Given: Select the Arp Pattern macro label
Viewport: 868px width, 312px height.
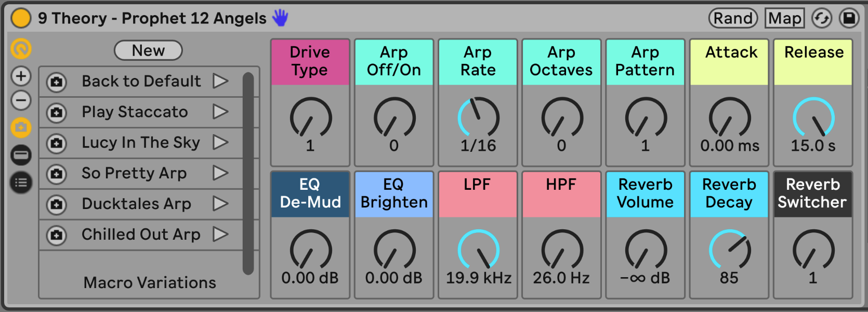Looking at the screenshot, I should tap(646, 62).
